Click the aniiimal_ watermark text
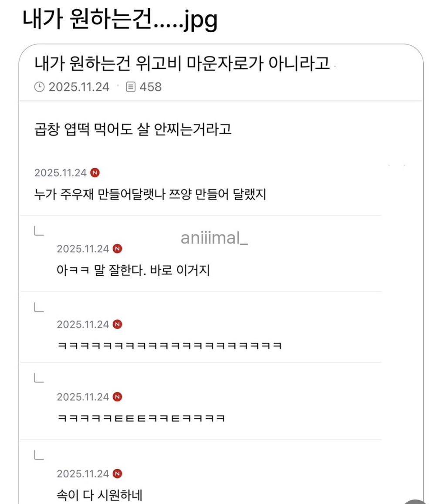 tap(214, 238)
